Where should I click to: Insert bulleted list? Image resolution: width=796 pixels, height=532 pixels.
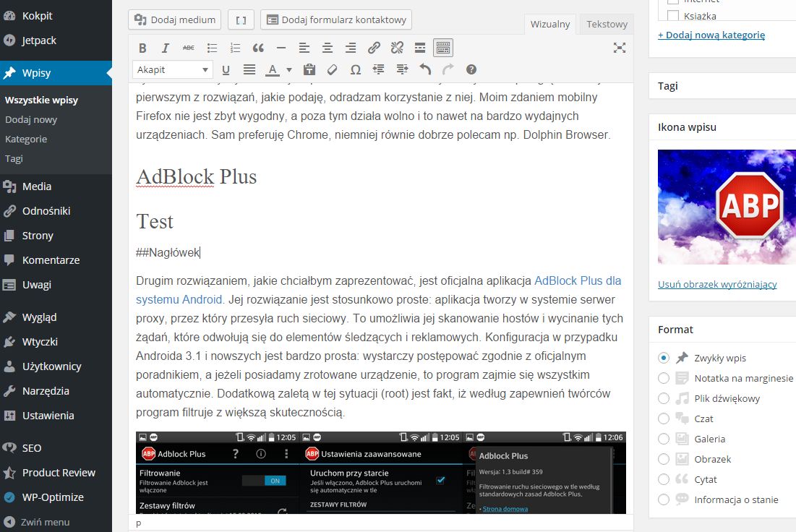click(213, 48)
